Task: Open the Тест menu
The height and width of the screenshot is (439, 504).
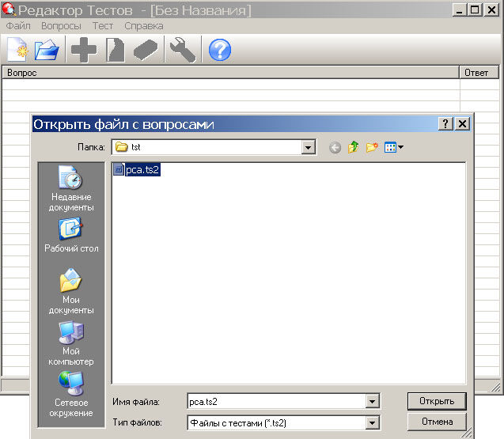Action: 103,26
